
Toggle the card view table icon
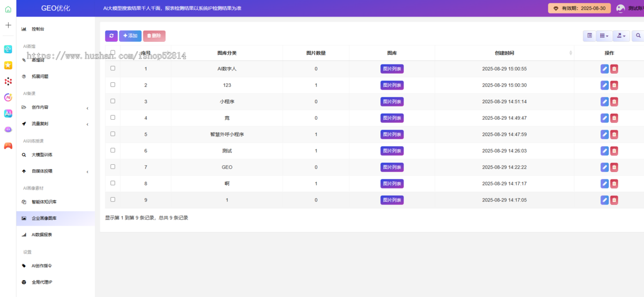[589, 36]
